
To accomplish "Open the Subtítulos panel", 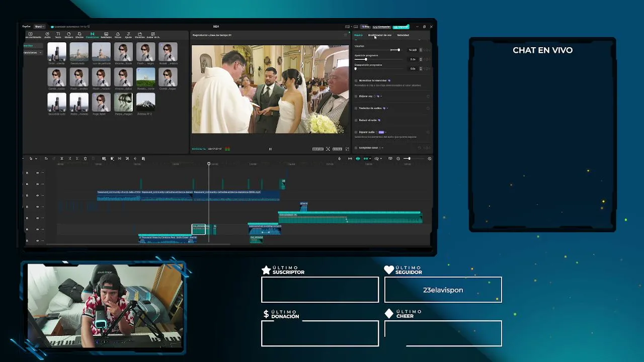I will coord(106,35).
